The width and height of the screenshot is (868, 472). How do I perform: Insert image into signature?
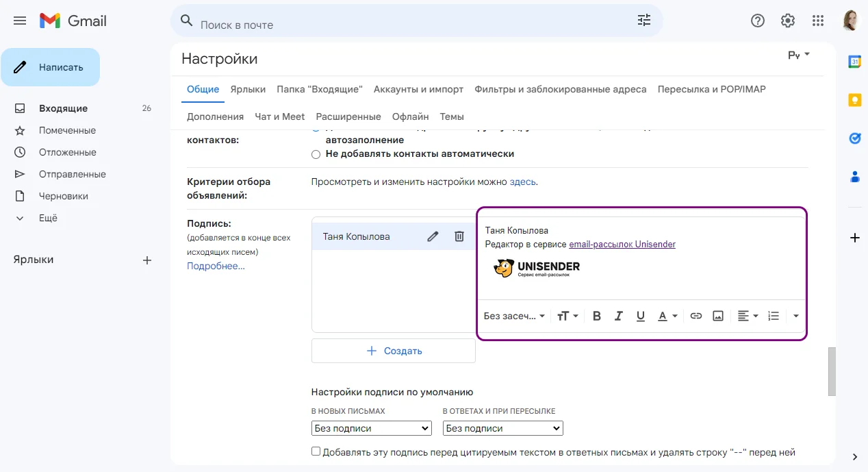pos(718,316)
